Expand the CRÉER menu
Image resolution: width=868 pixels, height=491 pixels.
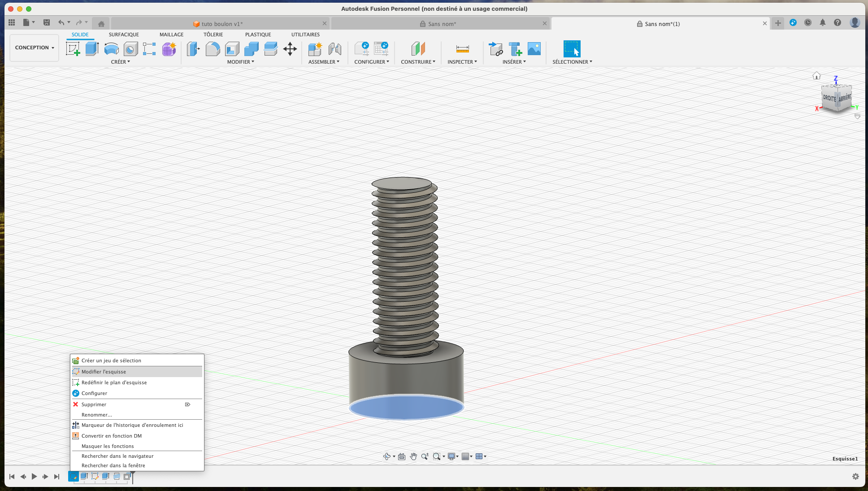click(x=121, y=62)
